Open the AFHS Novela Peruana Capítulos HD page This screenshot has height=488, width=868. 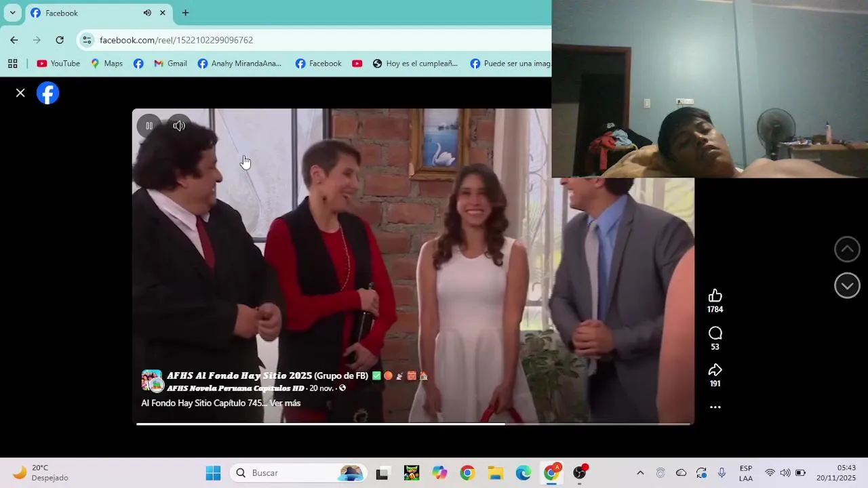[x=235, y=388]
